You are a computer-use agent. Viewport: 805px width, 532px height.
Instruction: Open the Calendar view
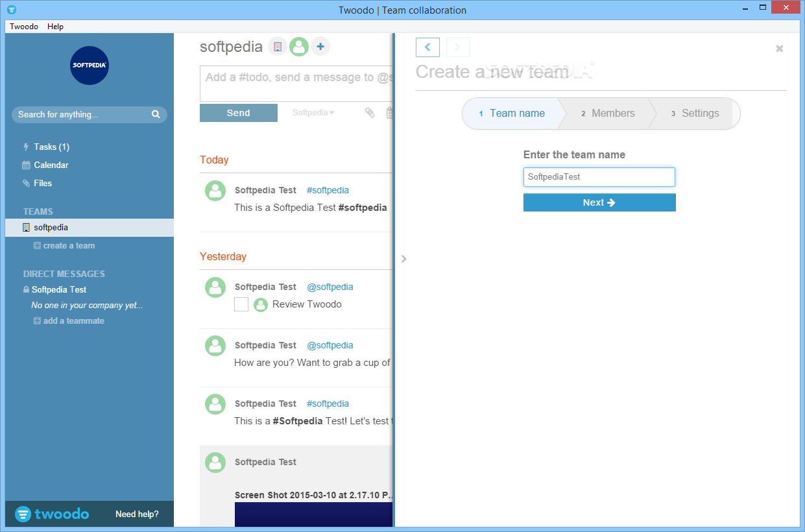pyautogui.click(x=51, y=165)
